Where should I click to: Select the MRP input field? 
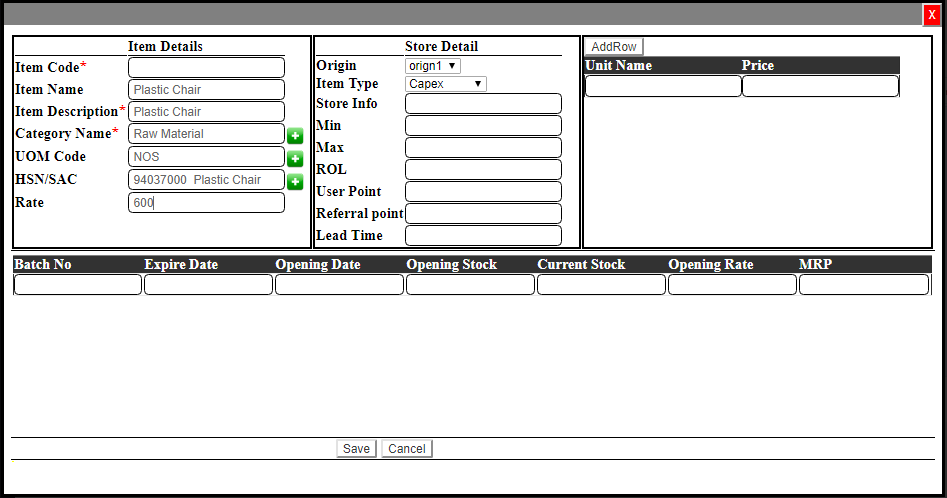pos(864,285)
